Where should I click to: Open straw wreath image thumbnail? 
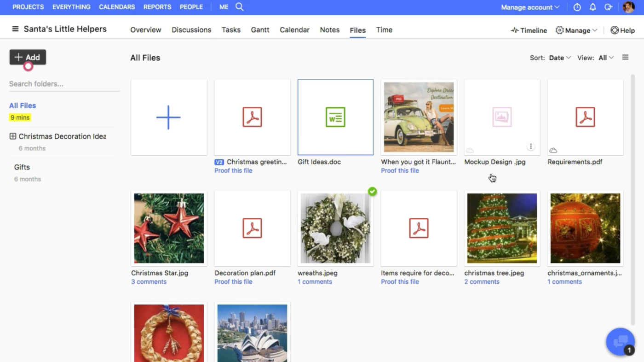point(169,333)
